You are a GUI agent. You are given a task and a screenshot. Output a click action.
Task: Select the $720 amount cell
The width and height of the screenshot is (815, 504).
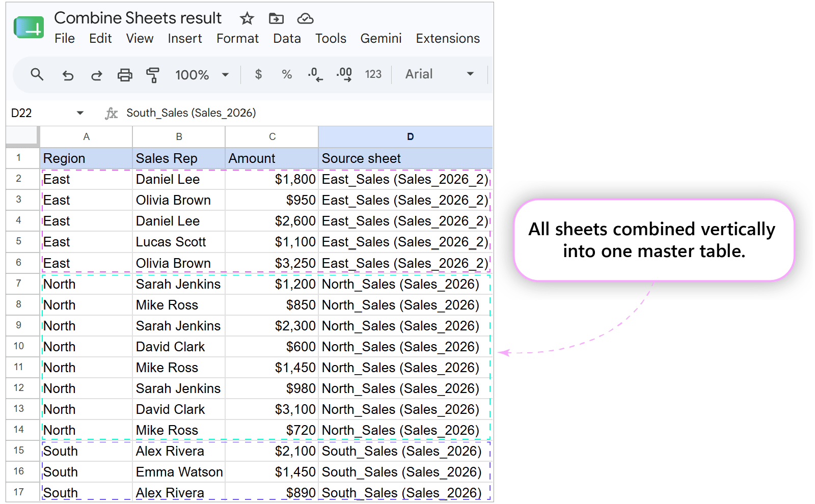click(272, 430)
